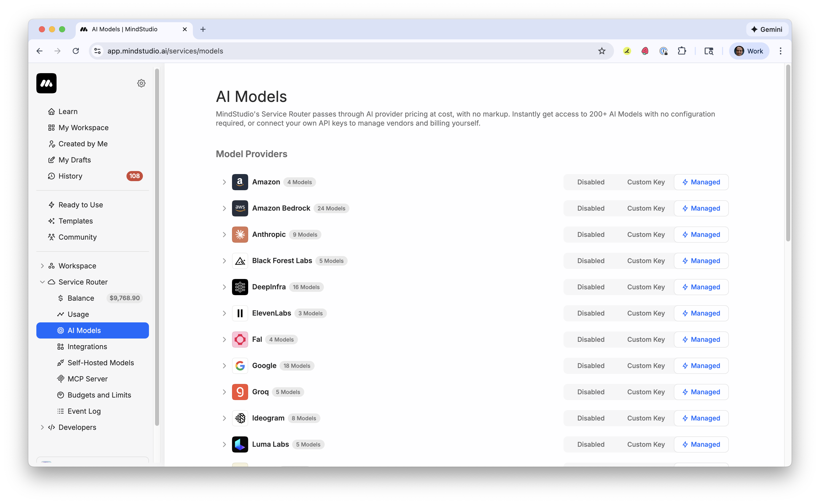The height and width of the screenshot is (504, 820).
Task: Open the History menu with 108 items
Action: click(x=70, y=176)
